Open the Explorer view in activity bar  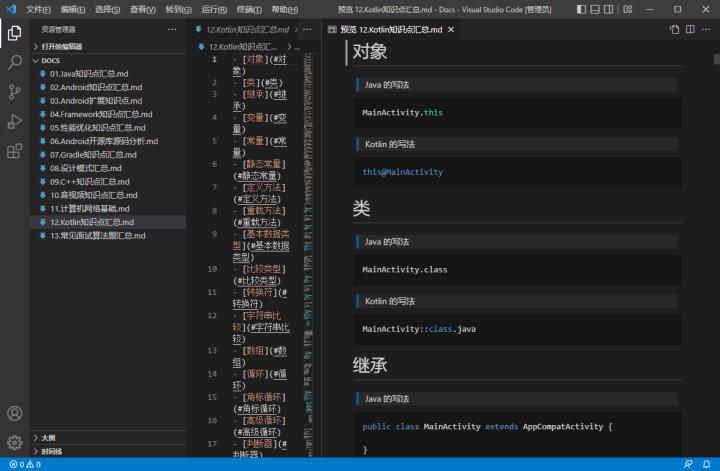(15, 32)
